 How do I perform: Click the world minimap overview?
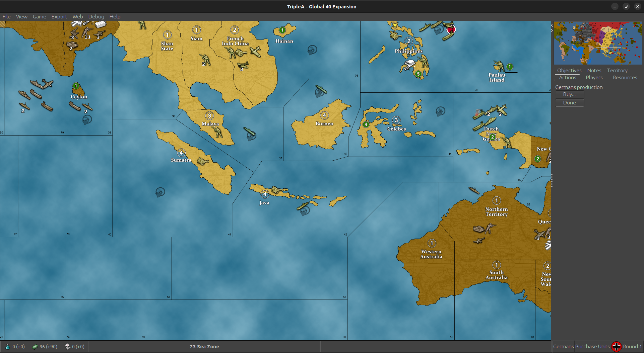point(598,43)
